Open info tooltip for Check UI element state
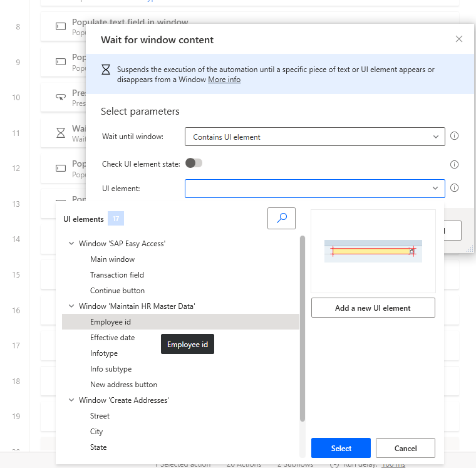The height and width of the screenshot is (468, 476). [454, 164]
